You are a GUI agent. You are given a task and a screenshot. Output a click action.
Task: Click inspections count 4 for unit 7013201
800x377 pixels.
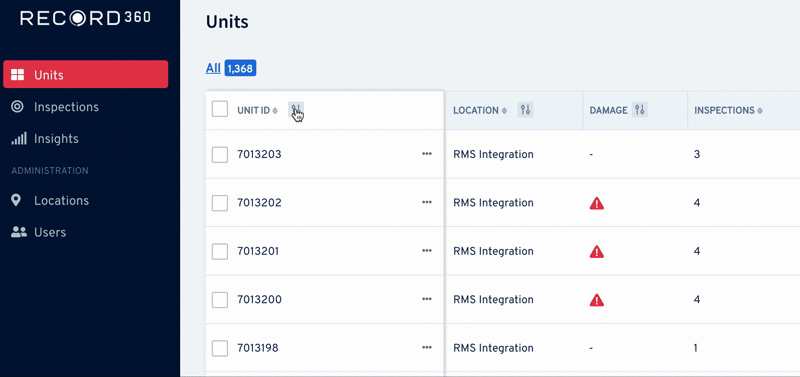pos(697,251)
